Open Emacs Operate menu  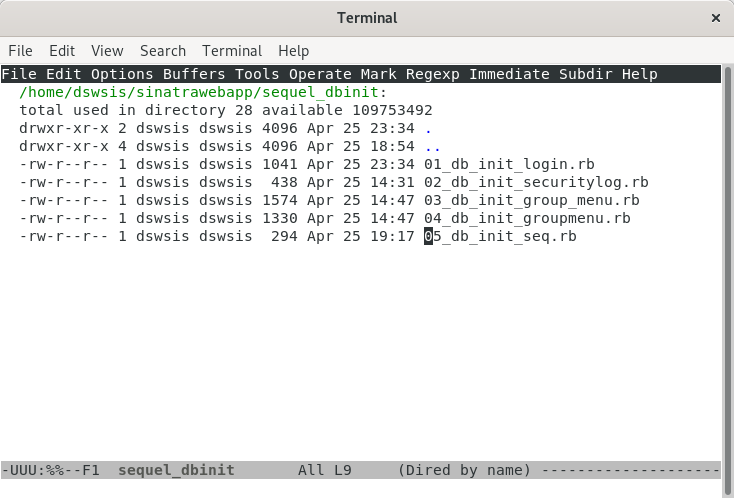(x=320, y=74)
